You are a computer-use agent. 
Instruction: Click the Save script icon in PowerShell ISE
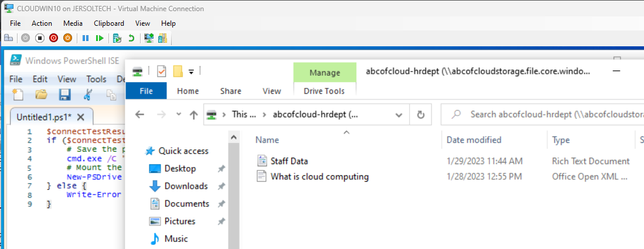[64, 94]
